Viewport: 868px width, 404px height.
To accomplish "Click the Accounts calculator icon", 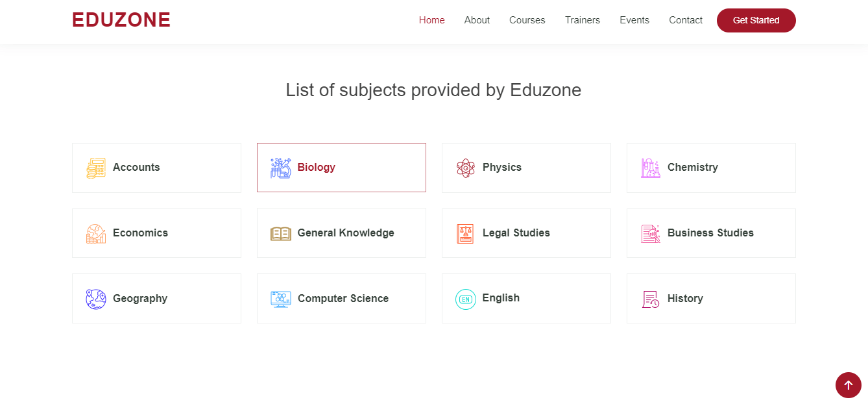I will 96,168.
